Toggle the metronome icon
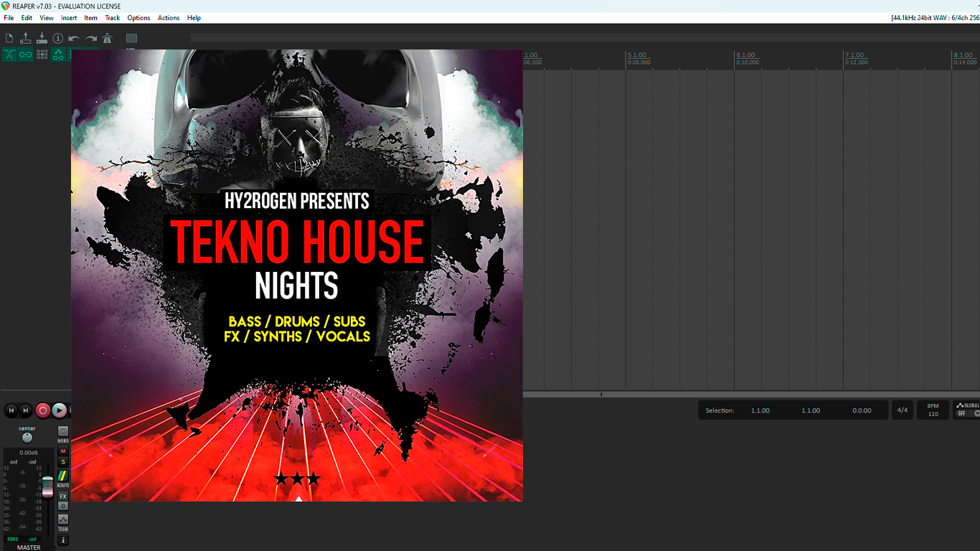Viewport: 980px width, 551px height. pos(108,38)
